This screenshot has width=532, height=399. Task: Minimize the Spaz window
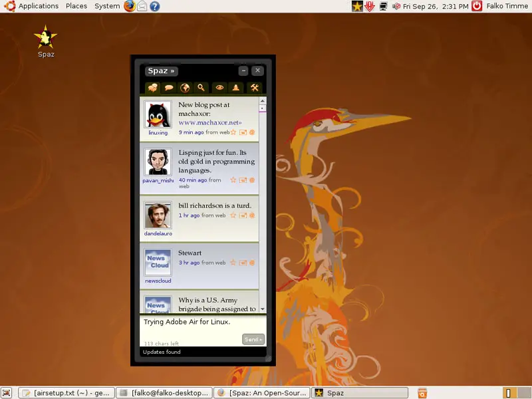coord(243,70)
